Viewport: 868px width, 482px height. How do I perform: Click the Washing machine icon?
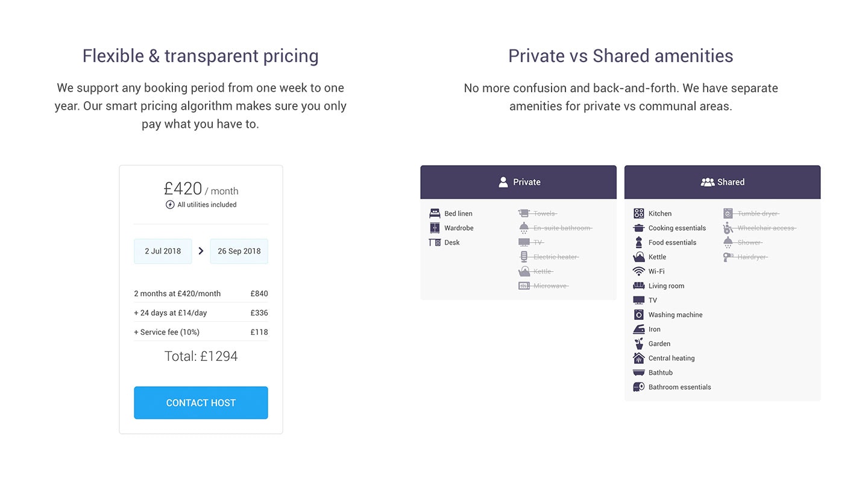pos(639,315)
